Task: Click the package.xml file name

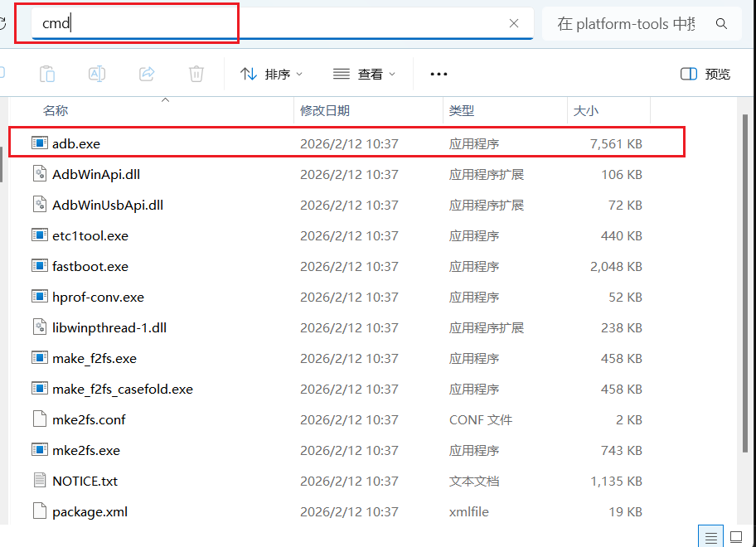Action: pos(90,512)
